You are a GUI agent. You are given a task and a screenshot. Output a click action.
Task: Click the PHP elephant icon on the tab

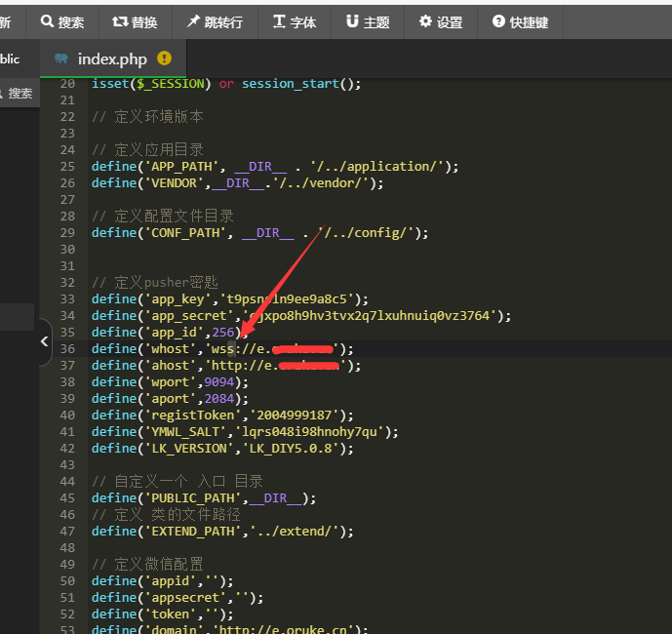(61, 59)
